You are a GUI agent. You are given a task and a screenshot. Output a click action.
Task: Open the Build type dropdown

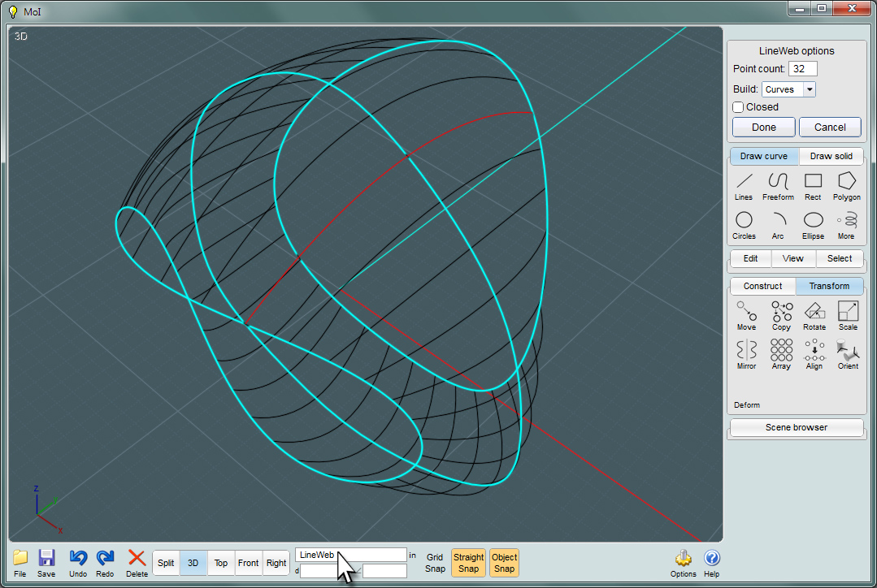click(x=788, y=89)
